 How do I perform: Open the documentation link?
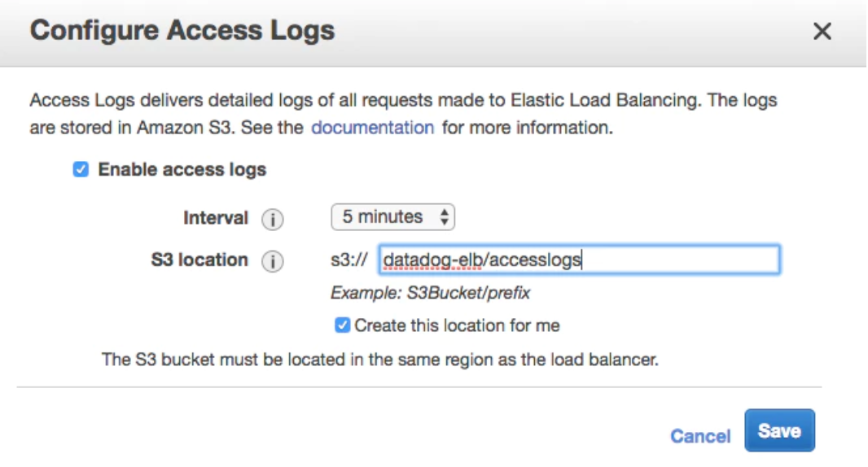click(x=372, y=128)
